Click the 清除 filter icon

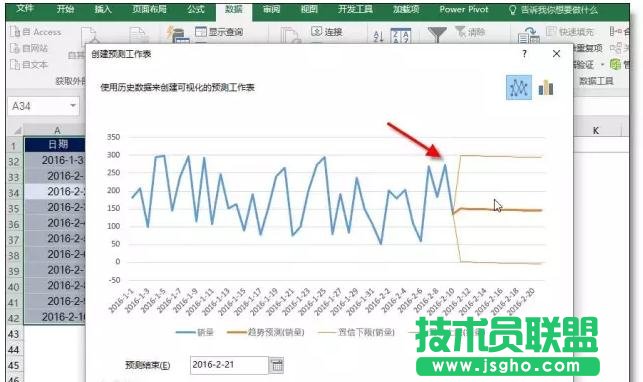[460, 31]
